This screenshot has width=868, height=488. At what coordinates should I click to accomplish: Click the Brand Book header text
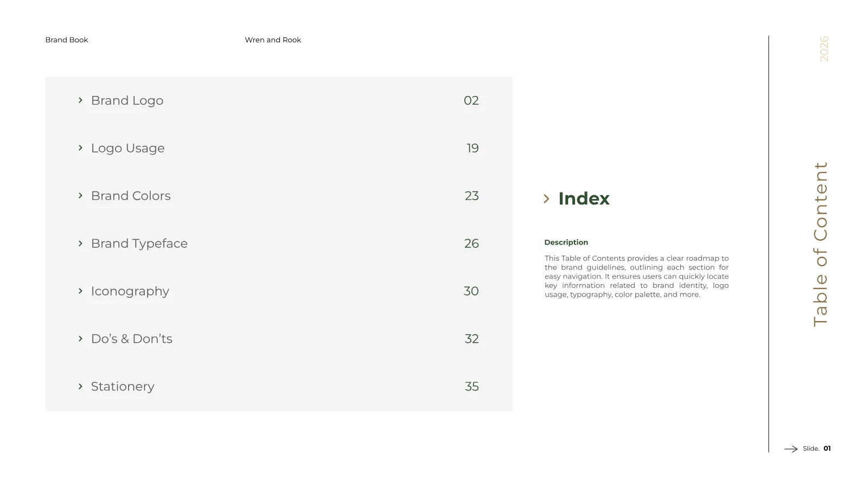tap(67, 40)
